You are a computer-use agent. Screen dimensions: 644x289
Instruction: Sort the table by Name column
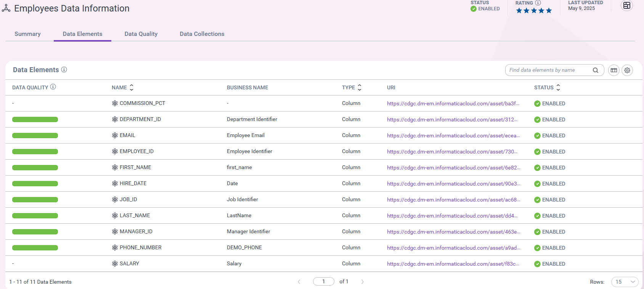(x=132, y=87)
